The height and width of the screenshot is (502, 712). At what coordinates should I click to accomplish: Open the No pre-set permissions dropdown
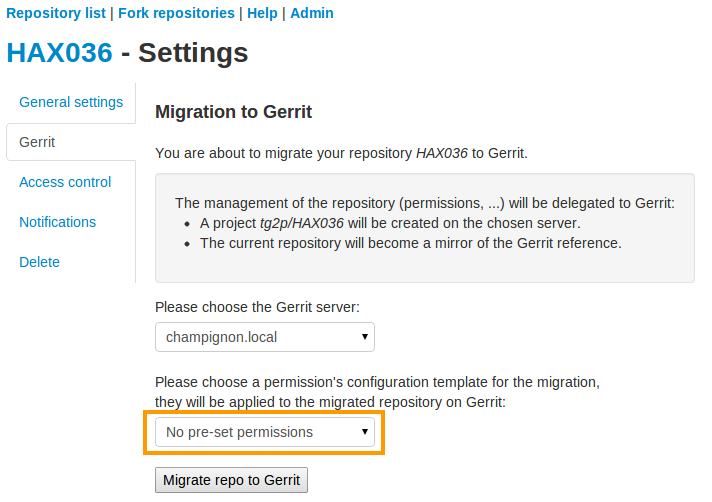point(265,432)
